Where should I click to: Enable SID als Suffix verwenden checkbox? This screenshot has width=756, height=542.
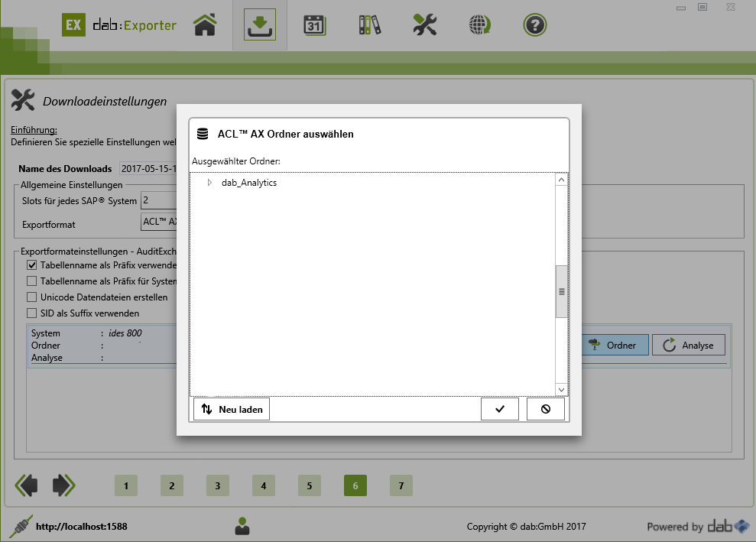click(x=32, y=313)
